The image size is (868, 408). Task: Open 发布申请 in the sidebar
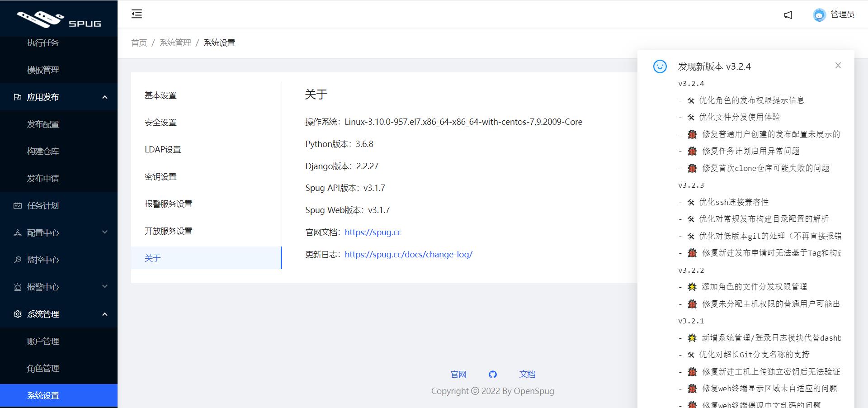[x=59, y=178]
